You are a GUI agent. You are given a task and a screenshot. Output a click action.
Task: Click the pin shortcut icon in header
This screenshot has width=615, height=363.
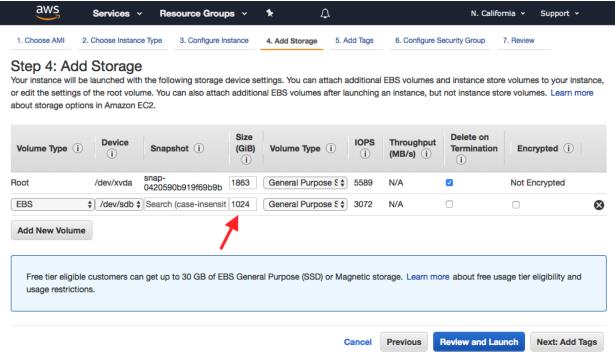coord(269,13)
